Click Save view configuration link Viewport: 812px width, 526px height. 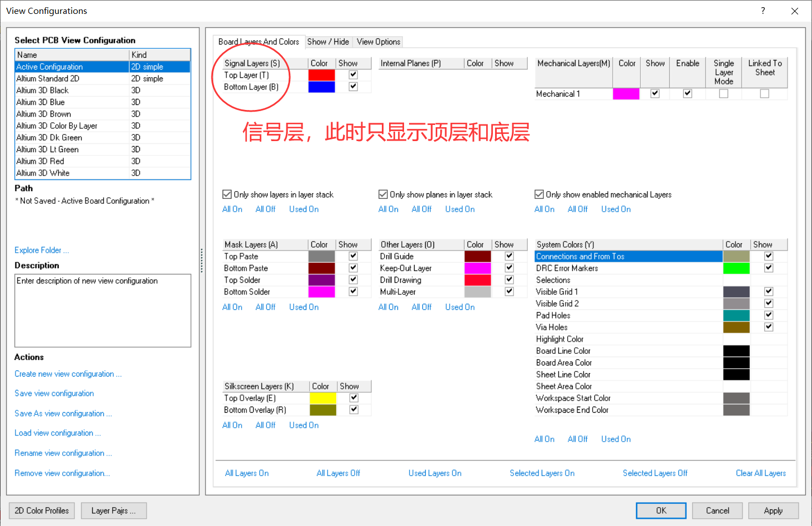click(x=54, y=393)
